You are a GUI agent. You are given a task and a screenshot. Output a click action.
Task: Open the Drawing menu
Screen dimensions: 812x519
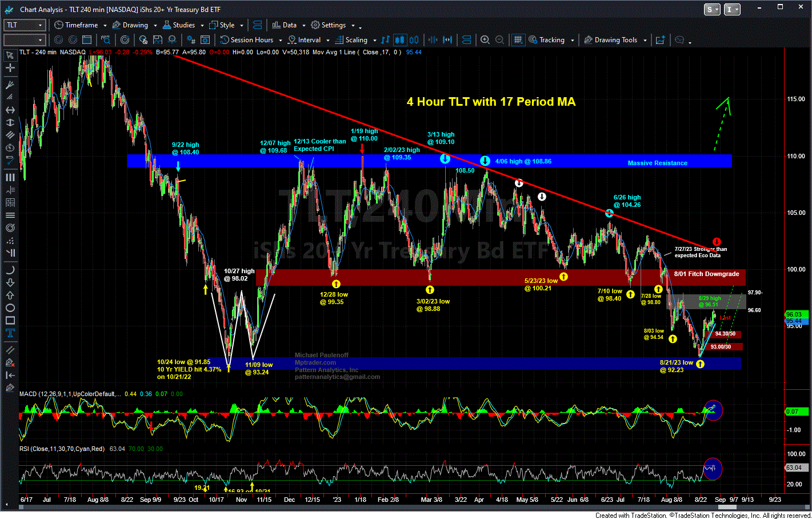click(130, 25)
